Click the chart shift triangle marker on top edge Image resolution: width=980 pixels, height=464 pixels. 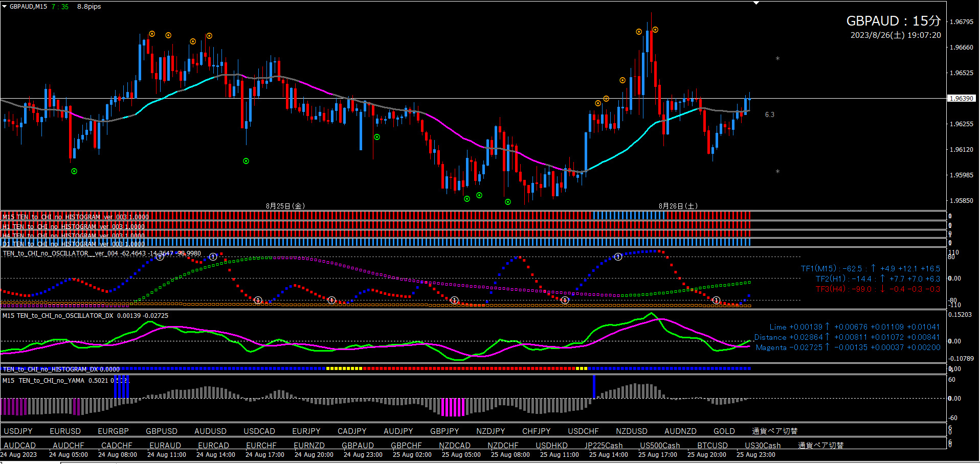(756, 3)
